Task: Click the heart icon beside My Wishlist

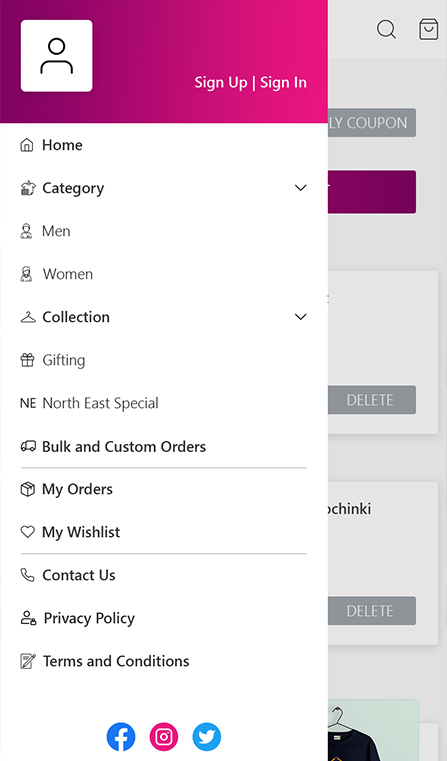Action: [x=28, y=532]
